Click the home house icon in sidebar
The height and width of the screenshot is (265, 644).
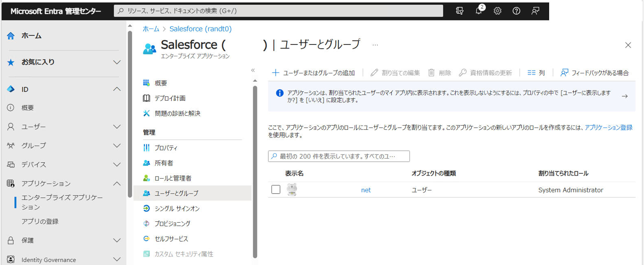pyautogui.click(x=11, y=36)
